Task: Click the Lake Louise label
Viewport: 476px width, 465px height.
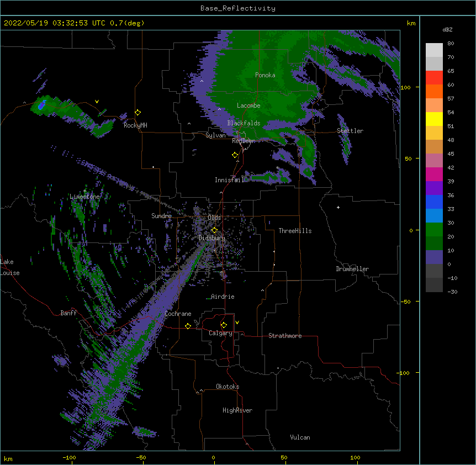Action: tap(9, 267)
